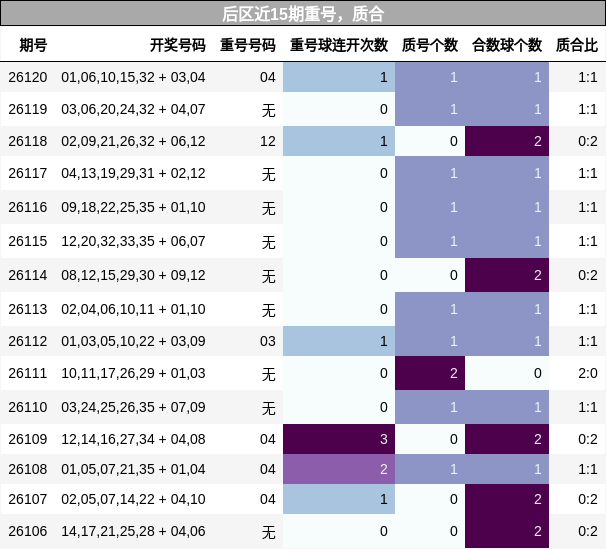Click draw numbers 10,11,17,26,29 + 01,03

click(133, 374)
